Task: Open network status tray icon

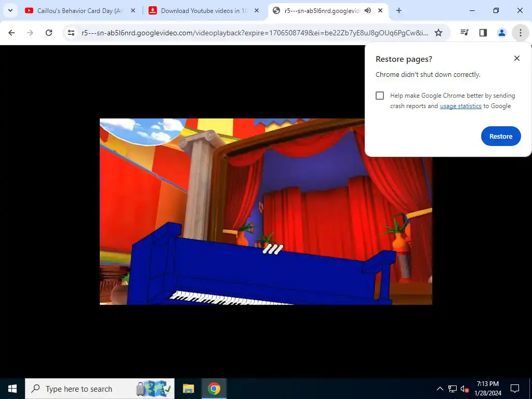Action: 453,389
